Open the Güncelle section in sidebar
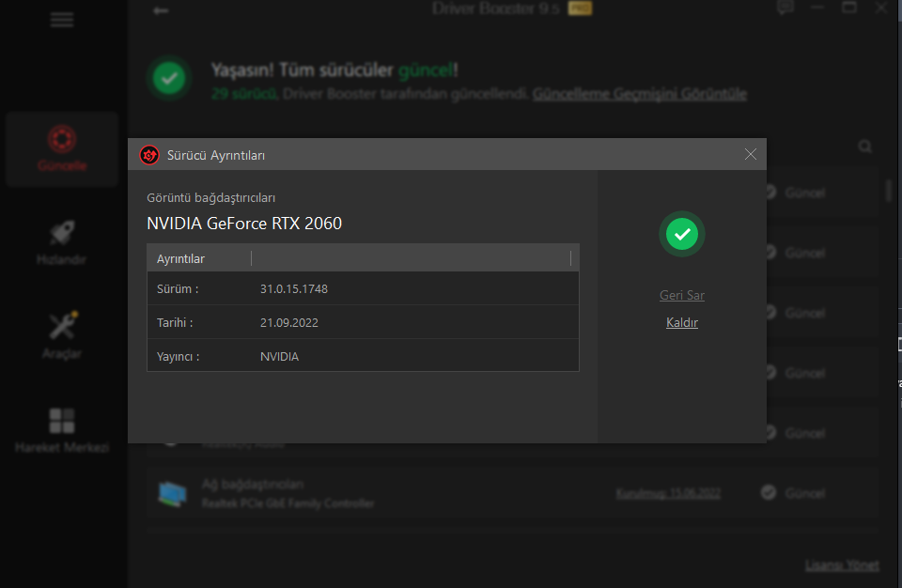 pos(62,149)
